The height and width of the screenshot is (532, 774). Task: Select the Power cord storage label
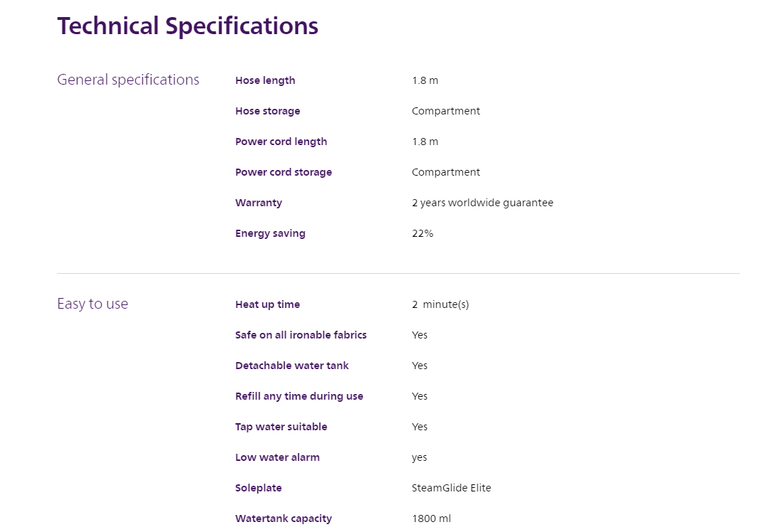coord(283,172)
